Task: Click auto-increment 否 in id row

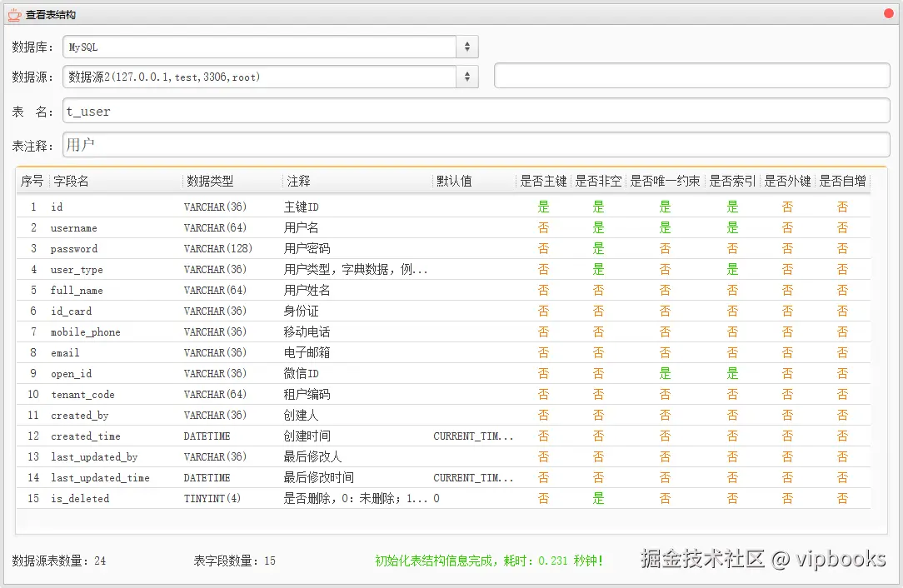Action: click(x=842, y=207)
